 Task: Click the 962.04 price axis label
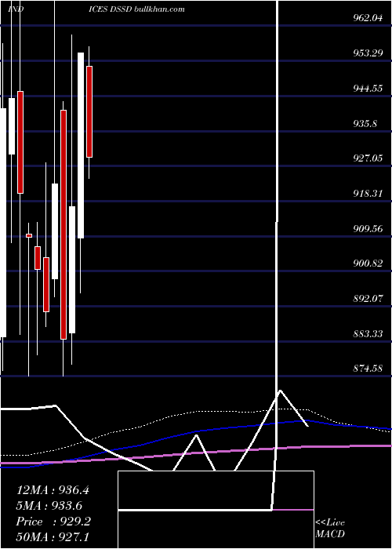click(x=368, y=18)
